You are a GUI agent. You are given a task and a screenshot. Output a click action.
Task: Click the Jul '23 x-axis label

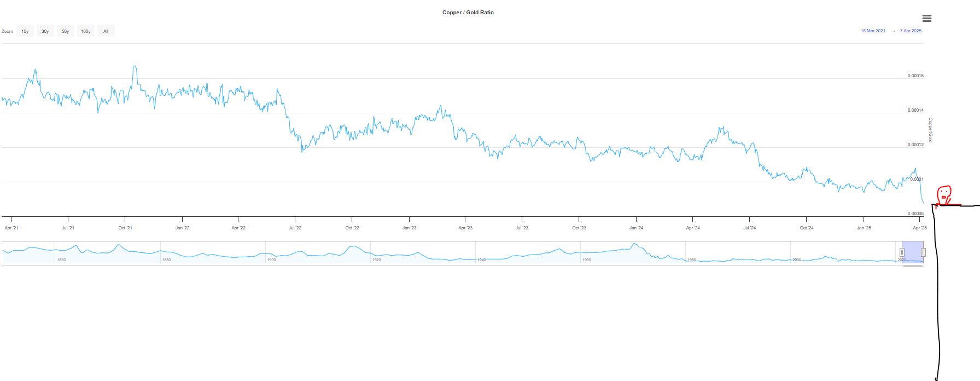click(522, 228)
